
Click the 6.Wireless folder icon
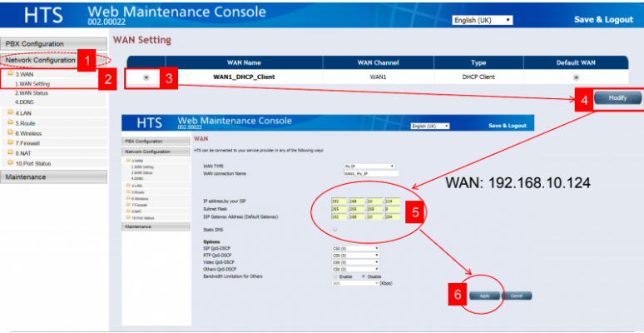click(x=10, y=132)
